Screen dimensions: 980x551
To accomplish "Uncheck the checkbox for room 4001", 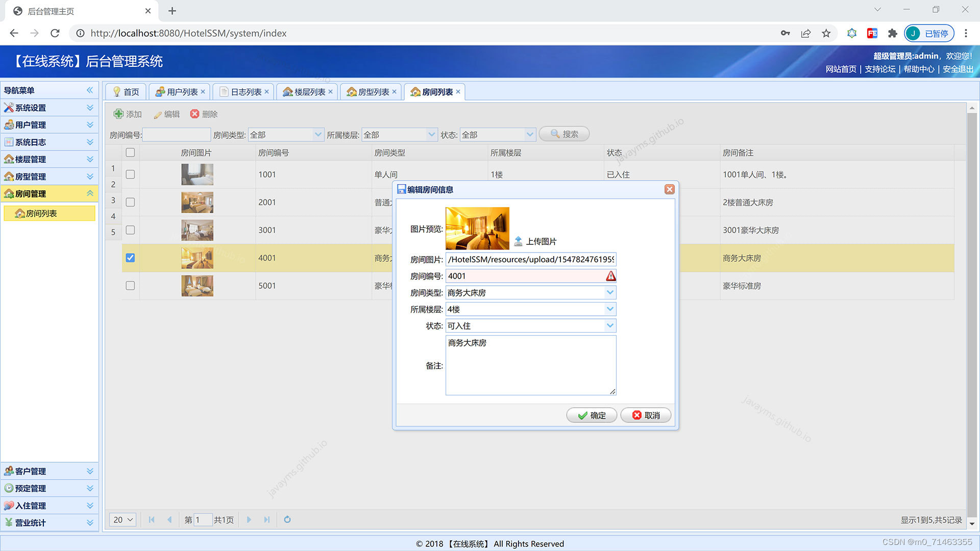I will pyautogui.click(x=130, y=258).
